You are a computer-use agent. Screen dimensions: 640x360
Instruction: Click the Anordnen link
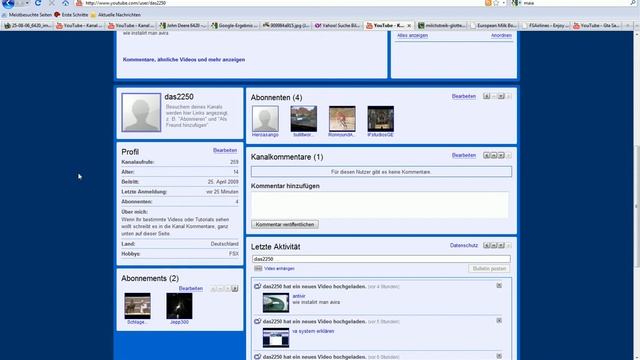(x=501, y=36)
